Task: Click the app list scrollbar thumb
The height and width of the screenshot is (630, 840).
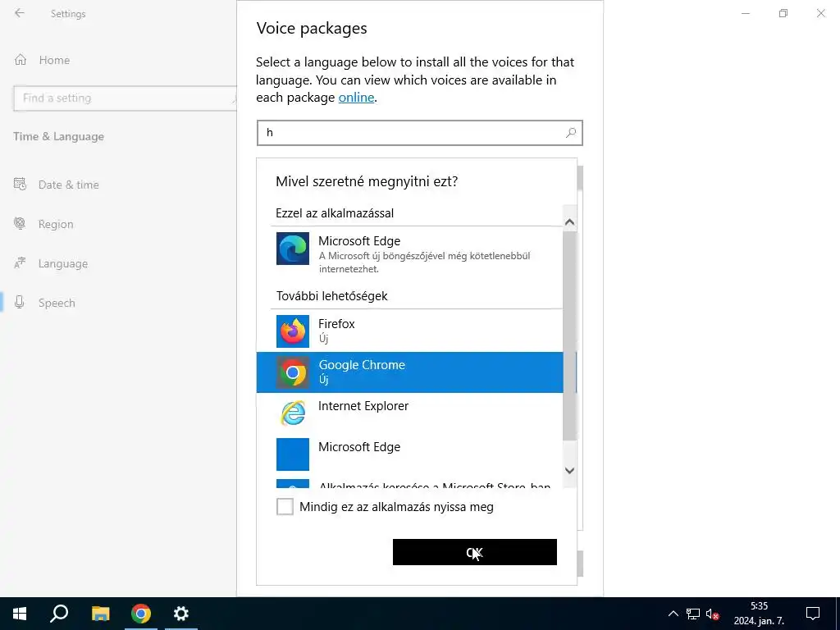Action: (x=569, y=336)
